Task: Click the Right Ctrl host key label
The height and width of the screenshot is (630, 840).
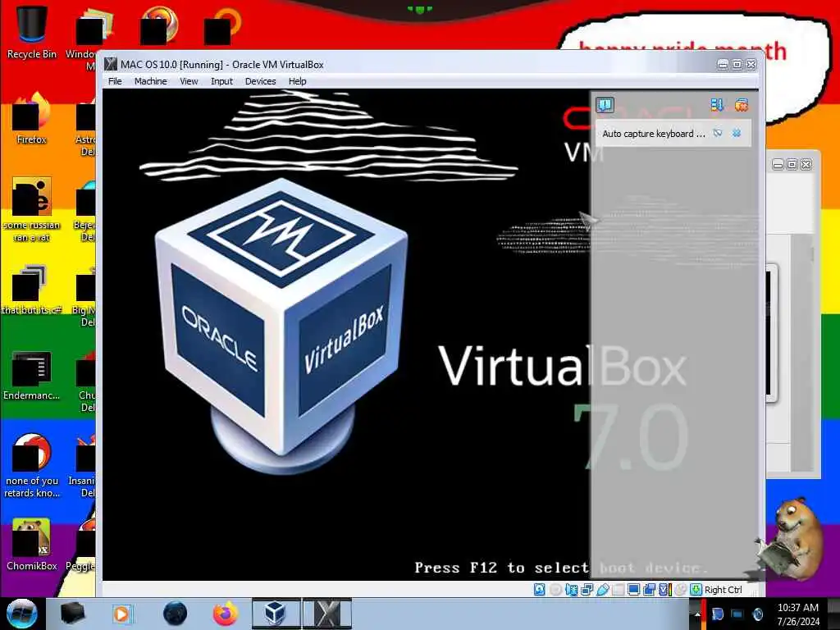Action: click(724, 590)
